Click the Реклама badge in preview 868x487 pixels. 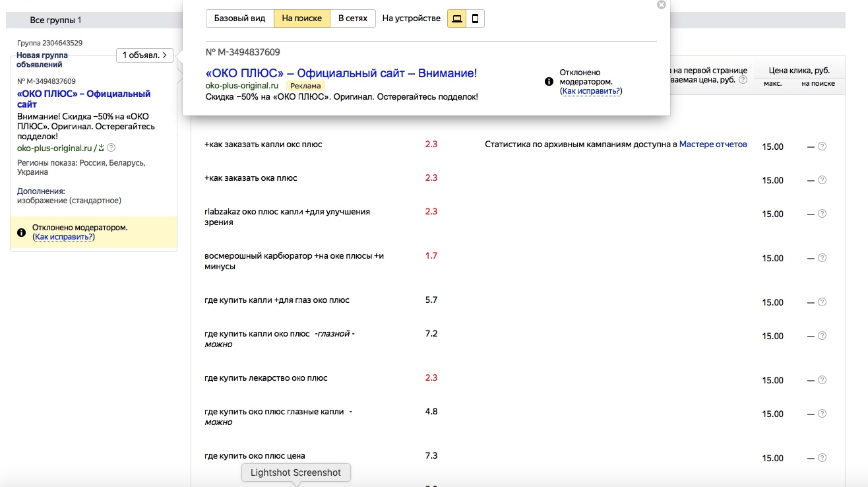pyautogui.click(x=306, y=86)
